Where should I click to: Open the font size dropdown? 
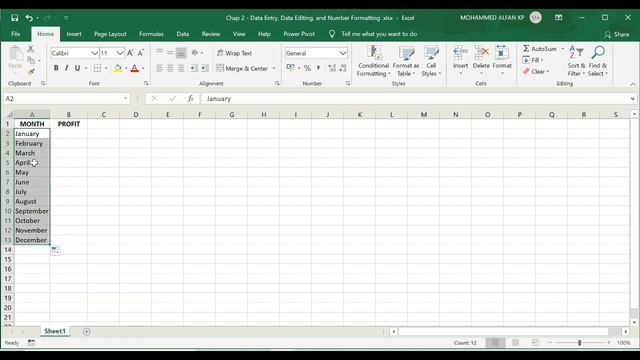click(120, 53)
